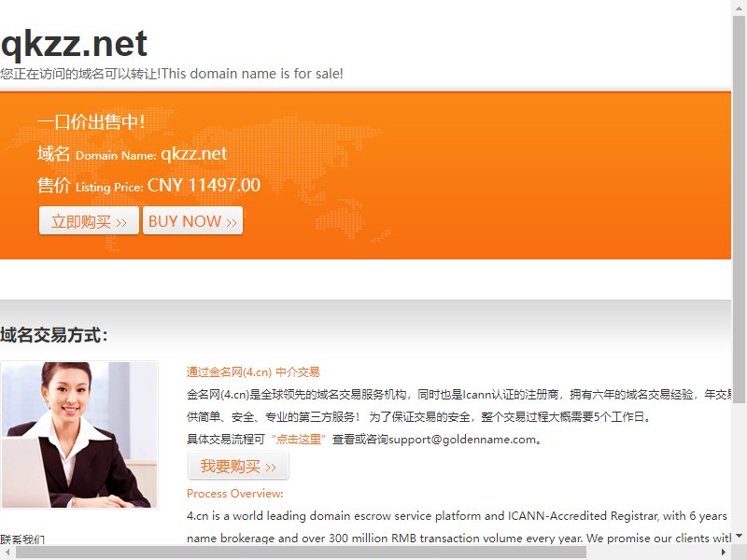747x560 pixels.
Task: Click the large qkzz.net page heading
Action: tap(74, 44)
